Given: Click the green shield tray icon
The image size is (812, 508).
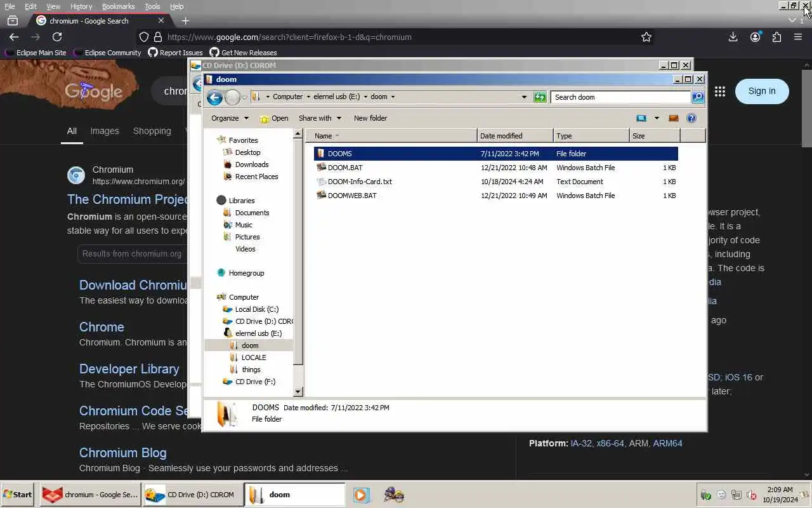Looking at the screenshot, I should tap(705, 495).
